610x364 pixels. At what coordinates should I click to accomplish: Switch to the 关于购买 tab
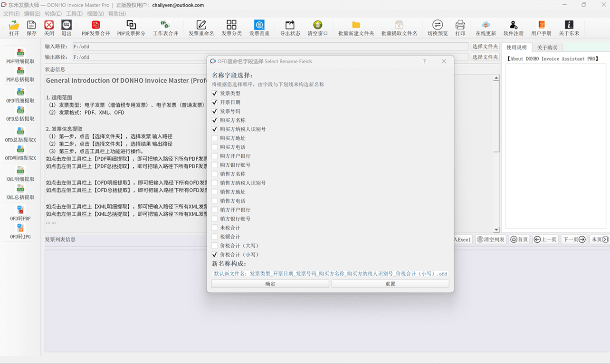coord(547,48)
